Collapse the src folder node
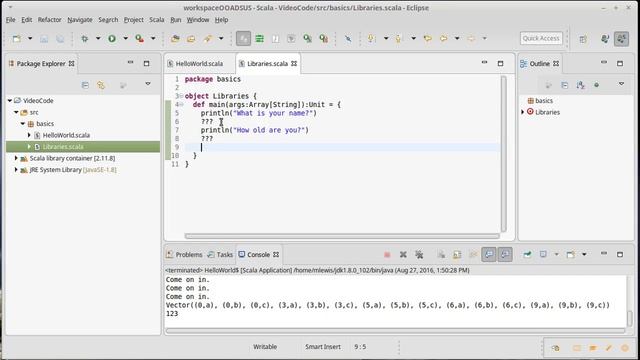The width and height of the screenshot is (640, 360). point(16,112)
